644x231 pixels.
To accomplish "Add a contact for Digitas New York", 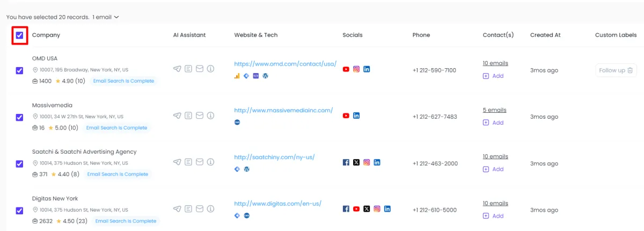I will pos(493,216).
